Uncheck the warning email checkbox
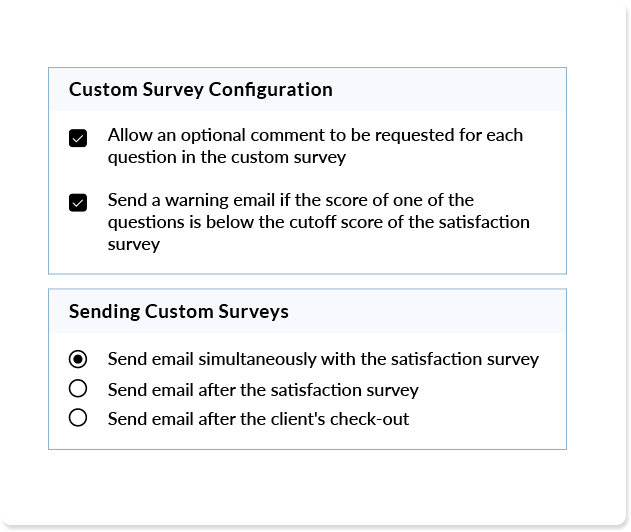Viewport: 631px width, 532px height. [x=78, y=202]
